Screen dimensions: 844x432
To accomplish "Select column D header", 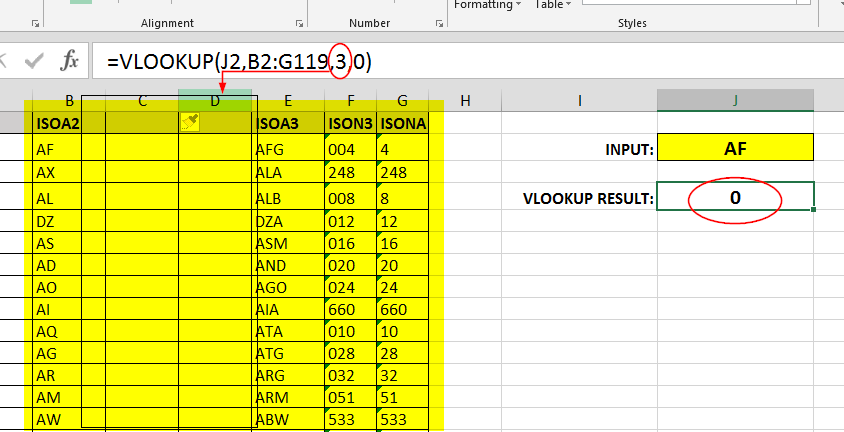I will pyautogui.click(x=215, y=99).
